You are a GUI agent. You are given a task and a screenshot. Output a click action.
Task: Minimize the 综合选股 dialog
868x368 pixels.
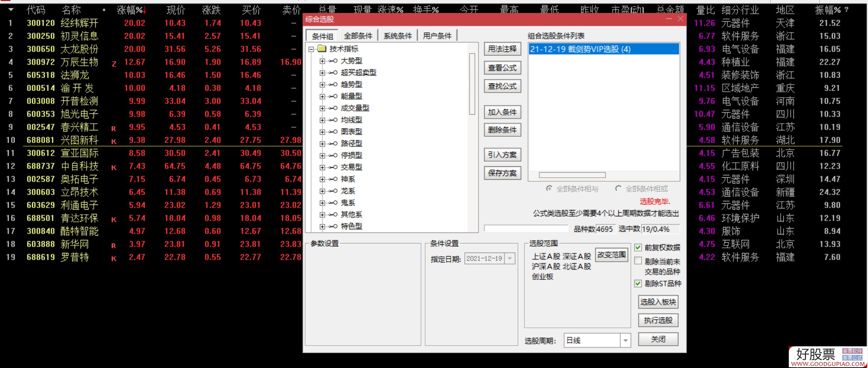pyautogui.click(x=669, y=19)
